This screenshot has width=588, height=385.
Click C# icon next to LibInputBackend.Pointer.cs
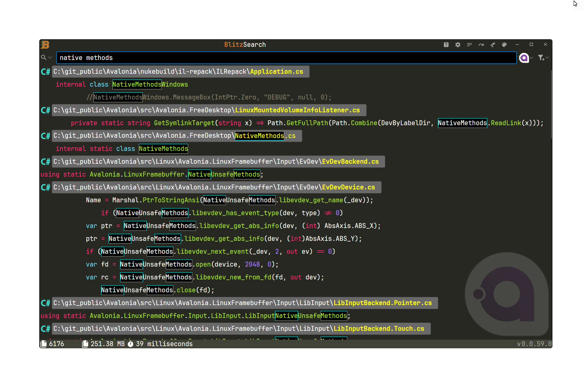pos(46,303)
